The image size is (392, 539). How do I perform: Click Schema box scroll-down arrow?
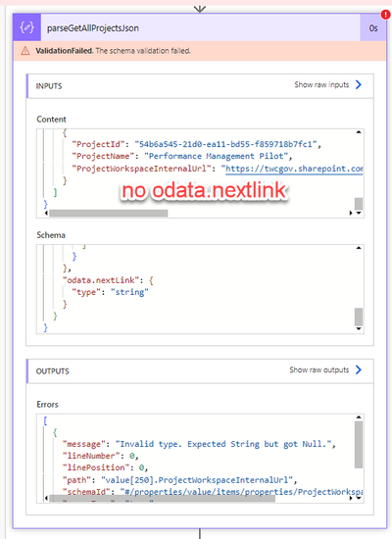[x=359, y=328]
